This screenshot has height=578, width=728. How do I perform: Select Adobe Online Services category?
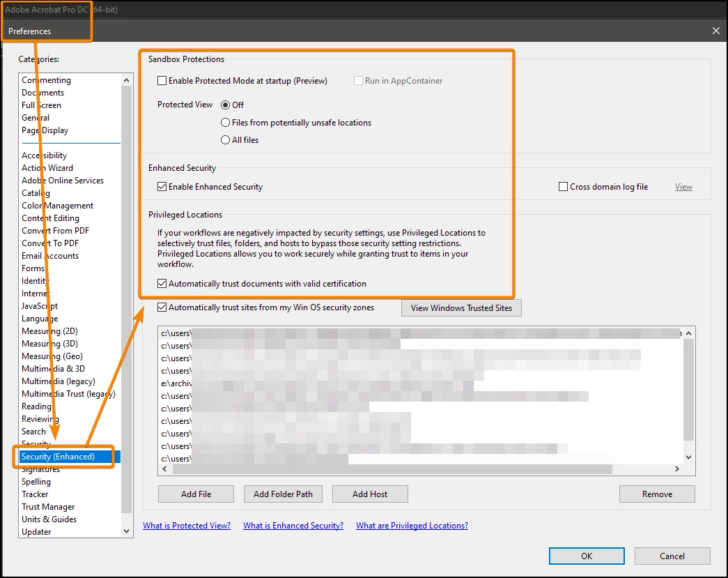[63, 181]
